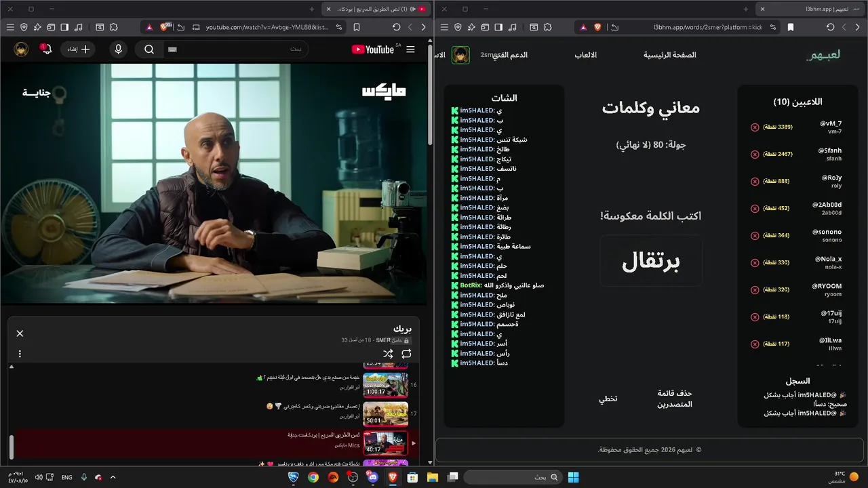This screenshot has height=488, width=868.
Task: Open Brave Shields in l3bhm.app window
Action: click(597, 27)
